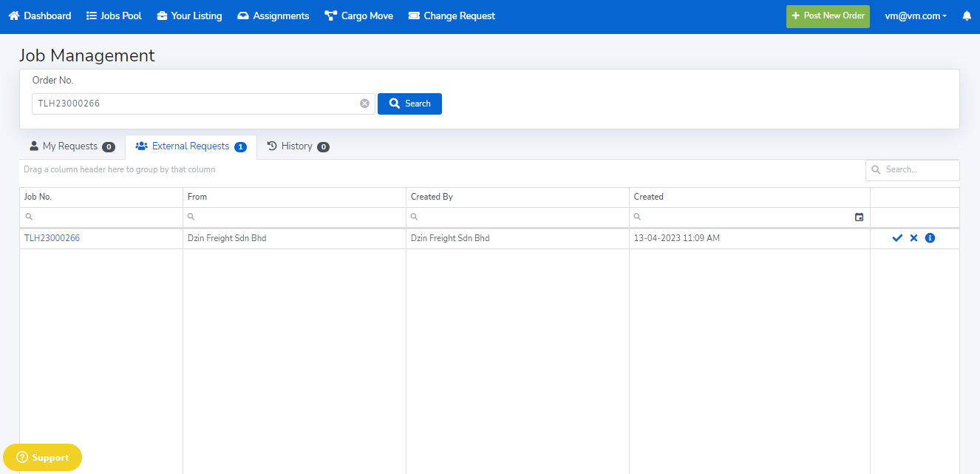This screenshot has width=980, height=474.
Task: Open Job No. filter search options
Action: click(29, 217)
